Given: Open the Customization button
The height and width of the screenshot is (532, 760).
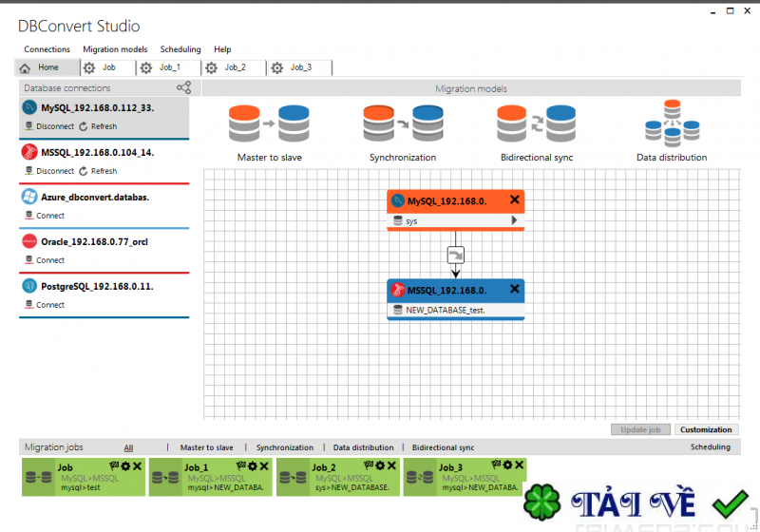Looking at the screenshot, I should tap(706, 429).
